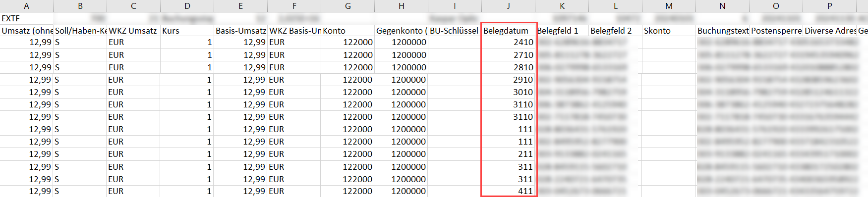868x197 pixels.
Task: Select the Belegdatum header cell
Action: click(x=508, y=31)
